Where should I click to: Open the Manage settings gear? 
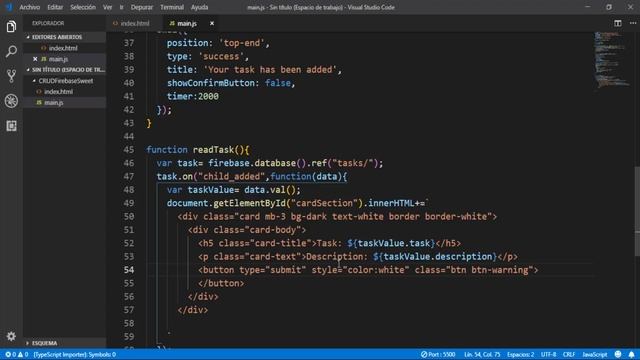click(x=11, y=336)
